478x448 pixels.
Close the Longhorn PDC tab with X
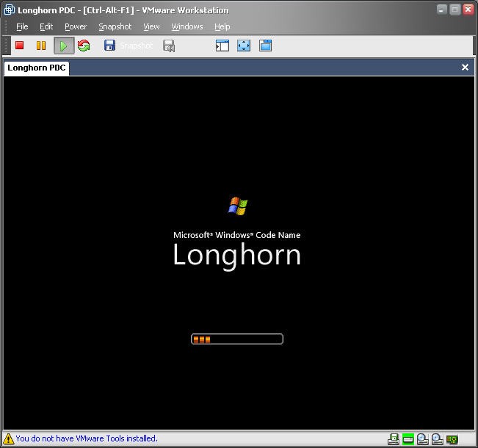point(465,68)
